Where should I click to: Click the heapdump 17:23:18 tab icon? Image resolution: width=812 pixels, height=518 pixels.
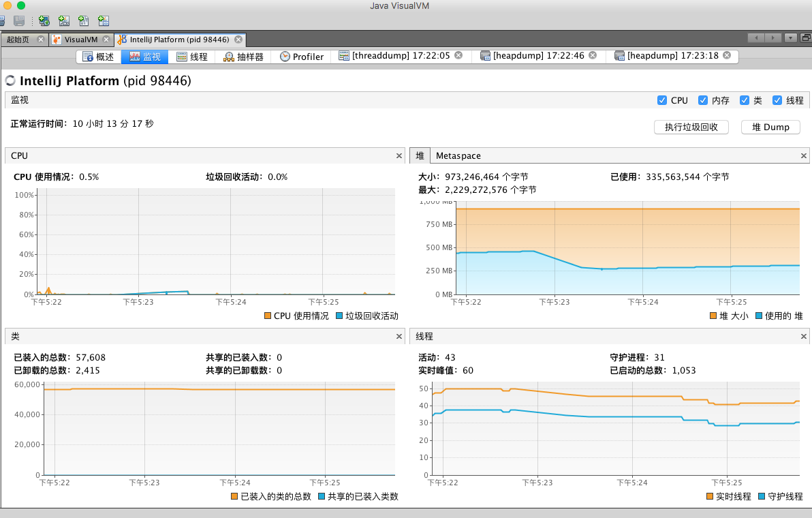(619, 55)
